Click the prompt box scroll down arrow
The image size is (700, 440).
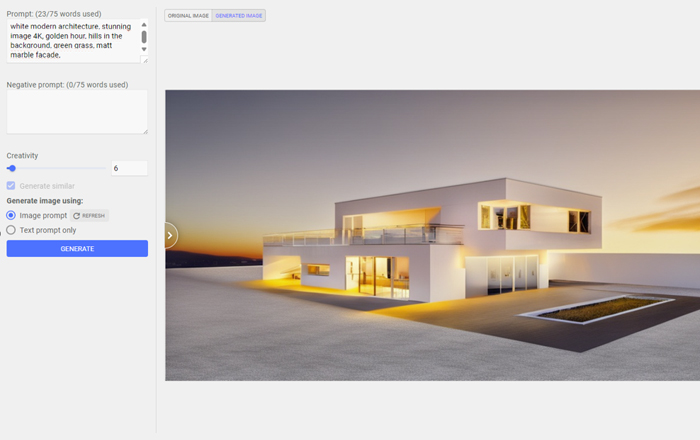click(x=144, y=49)
